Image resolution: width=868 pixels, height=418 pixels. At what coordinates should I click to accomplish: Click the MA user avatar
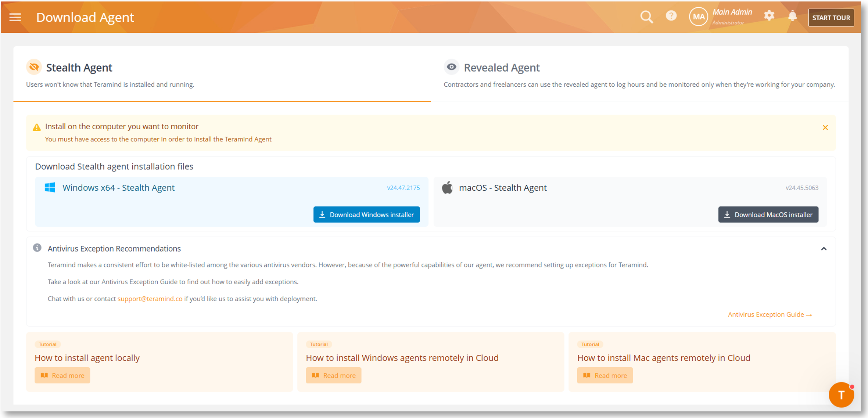tap(698, 17)
